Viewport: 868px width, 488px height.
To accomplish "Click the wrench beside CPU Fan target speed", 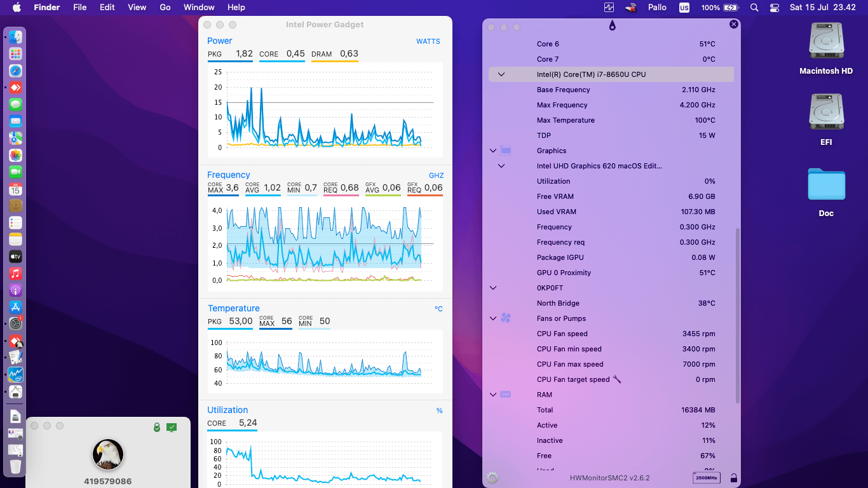I will click(616, 379).
